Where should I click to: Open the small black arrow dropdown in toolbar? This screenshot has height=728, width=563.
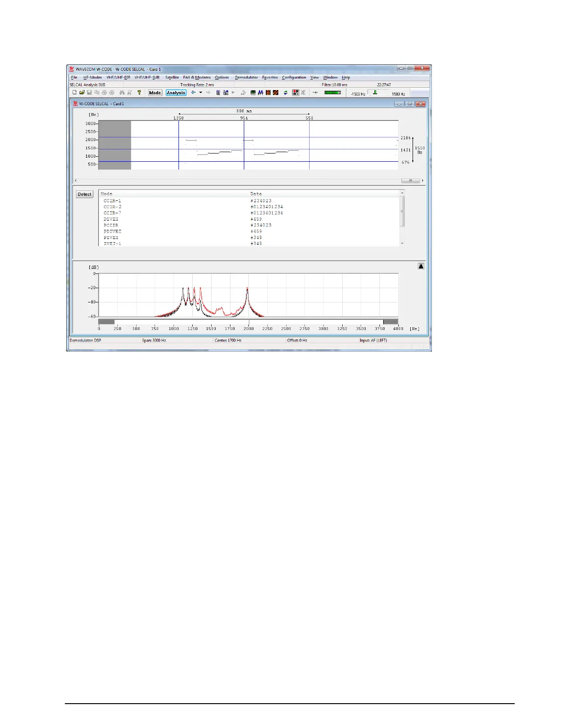click(201, 92)
